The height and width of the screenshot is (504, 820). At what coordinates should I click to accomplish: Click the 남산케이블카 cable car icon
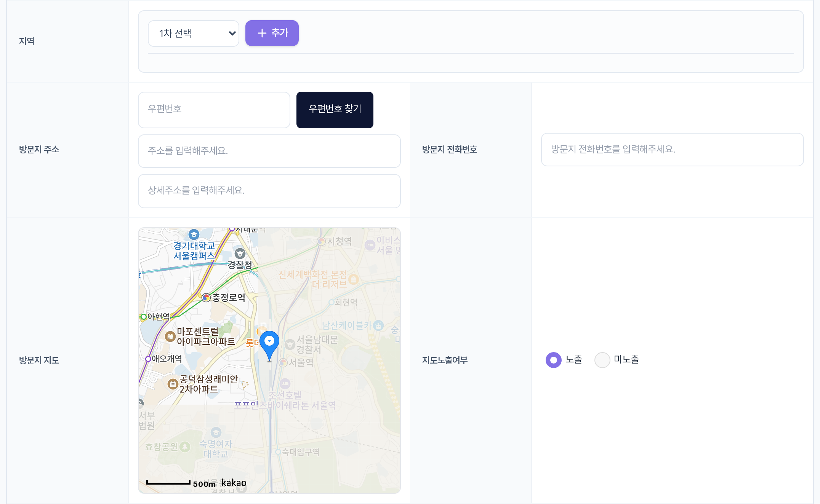[378, 325]
